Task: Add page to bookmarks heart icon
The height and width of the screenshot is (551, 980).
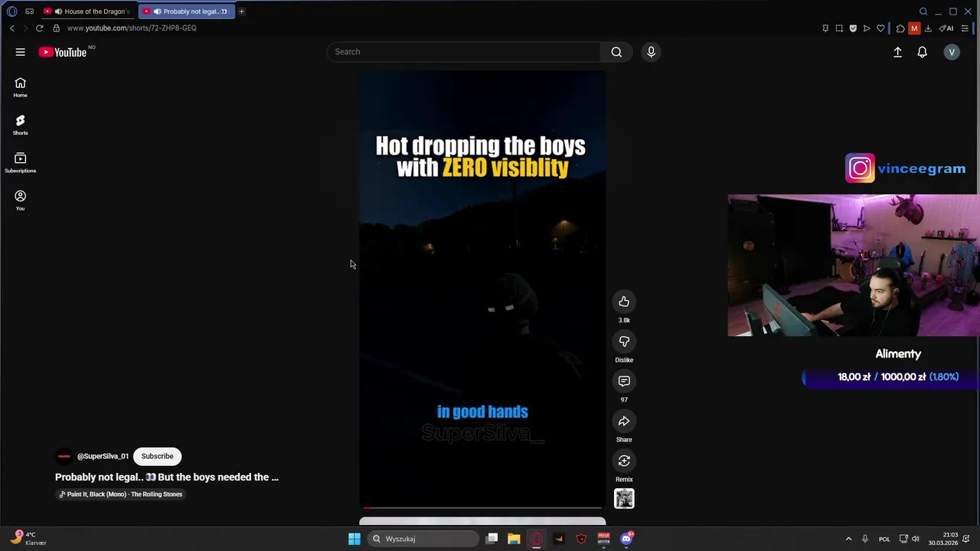Action: point(880,28)
